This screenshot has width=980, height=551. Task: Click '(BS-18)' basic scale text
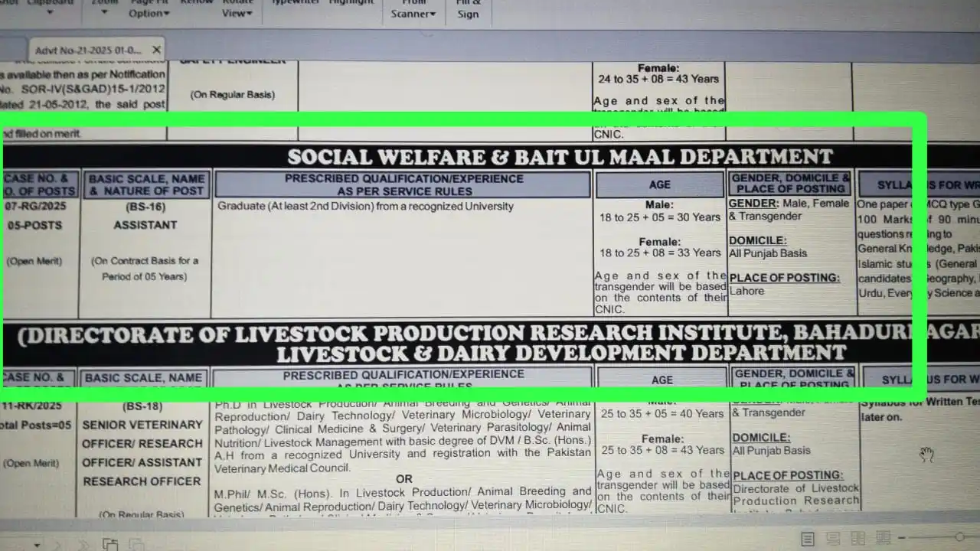pos(143,406)
